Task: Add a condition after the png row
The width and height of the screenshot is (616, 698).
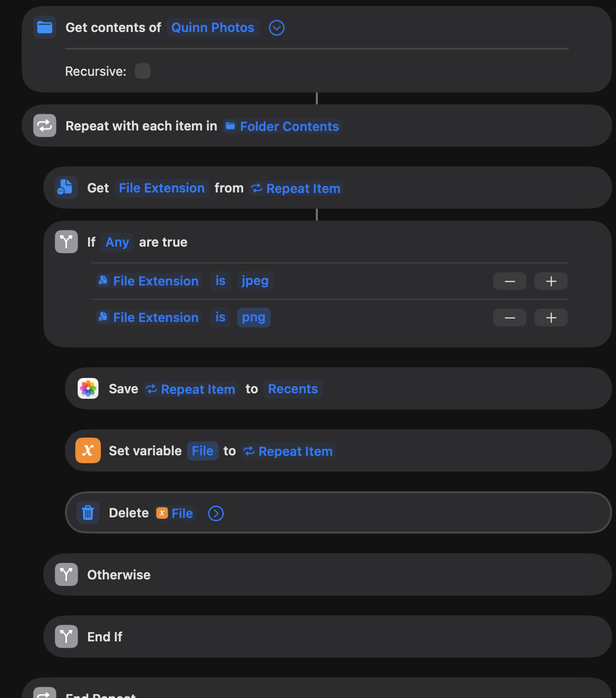Action: pos(551,317)
